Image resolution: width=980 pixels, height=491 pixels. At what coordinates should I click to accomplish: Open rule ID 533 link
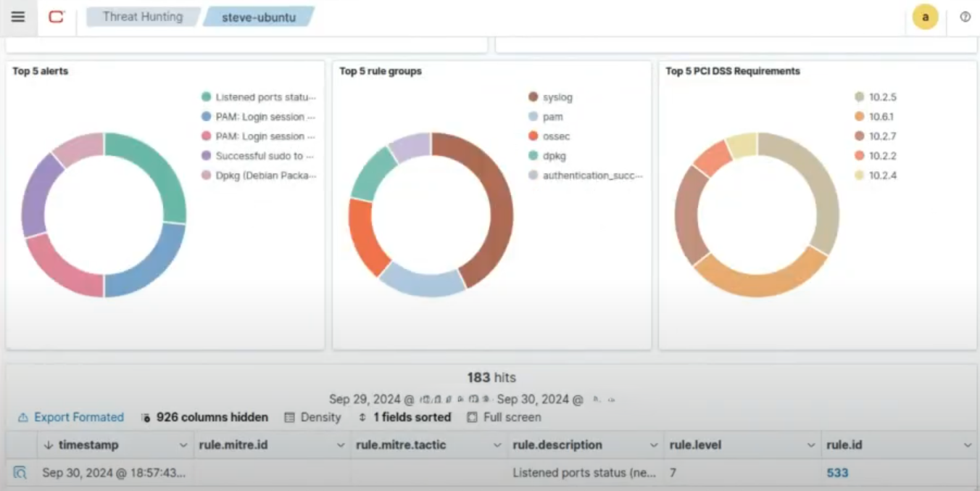click(x=837, y=473)
